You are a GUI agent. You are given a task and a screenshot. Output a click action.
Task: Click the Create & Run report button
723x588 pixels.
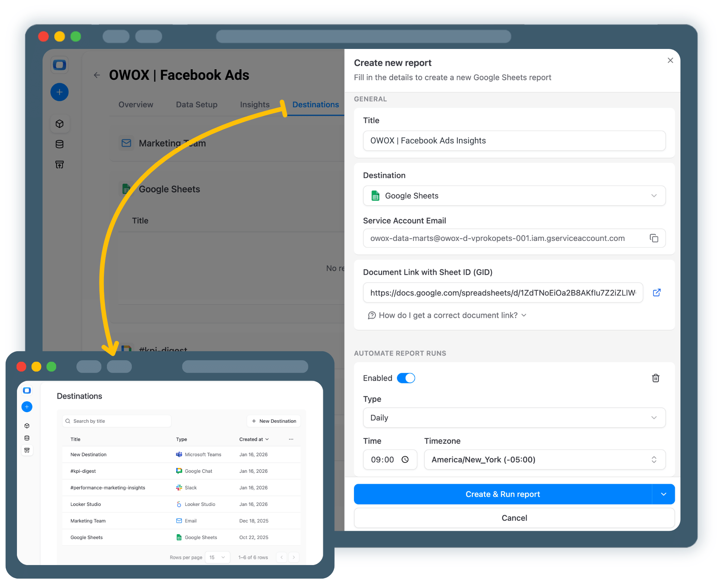503,494
